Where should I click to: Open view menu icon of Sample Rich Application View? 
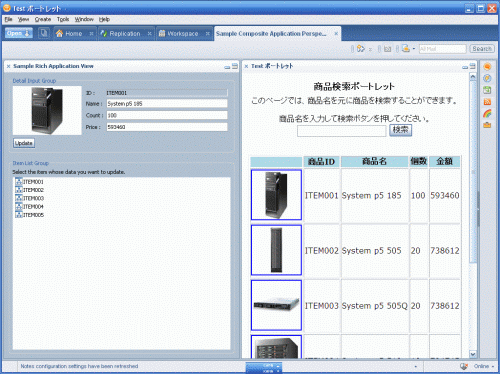click(235, 66)
